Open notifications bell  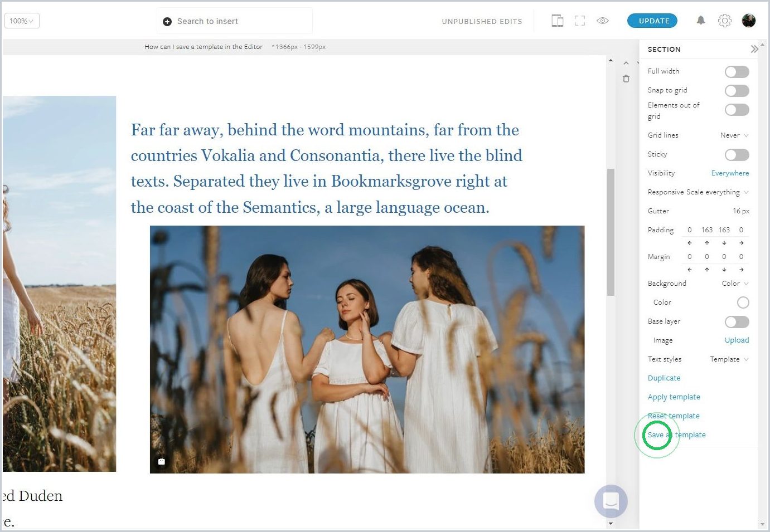701,21
